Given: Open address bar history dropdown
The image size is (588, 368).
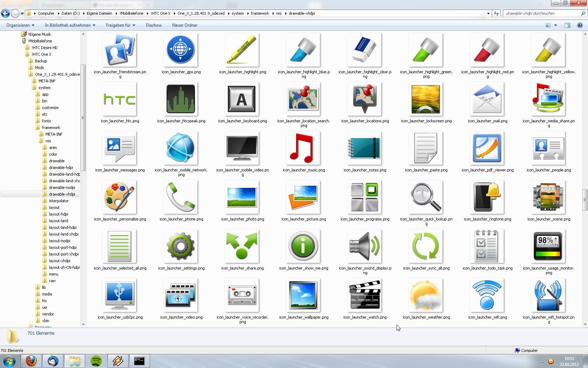Looking at the screenshot, I should click(488, 13).
